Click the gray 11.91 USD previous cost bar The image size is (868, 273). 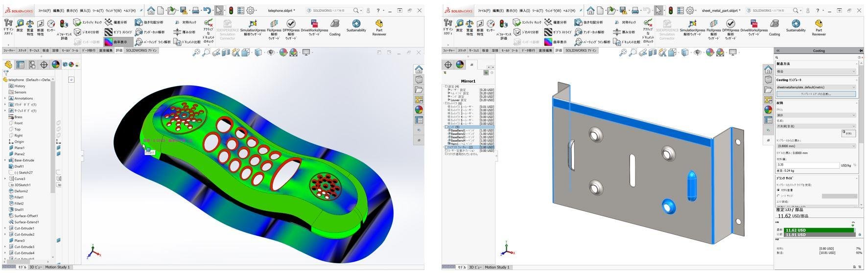pyautogui.click(x=819, y=235)
